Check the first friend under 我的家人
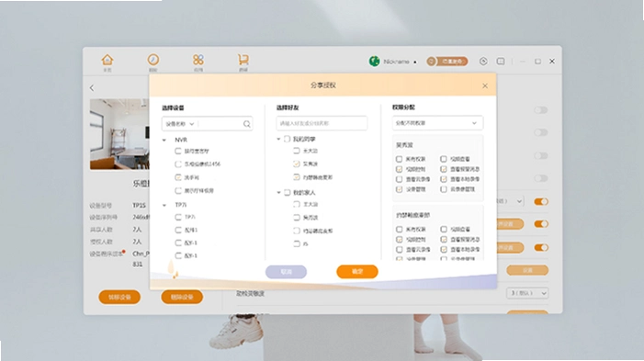The width and height of the screenshot is (644, 361). click(297, 204)
